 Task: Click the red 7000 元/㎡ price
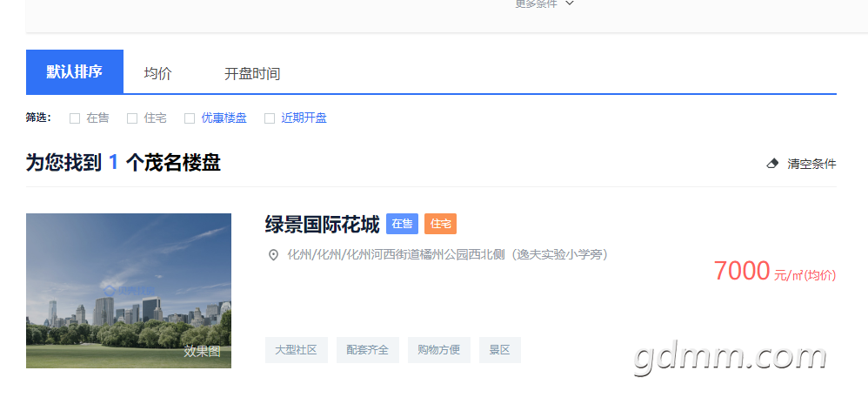coord(773,272)
